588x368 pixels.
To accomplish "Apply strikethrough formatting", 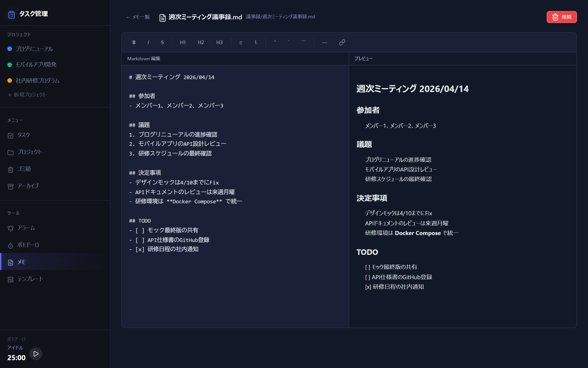I will tap(162, 42).
